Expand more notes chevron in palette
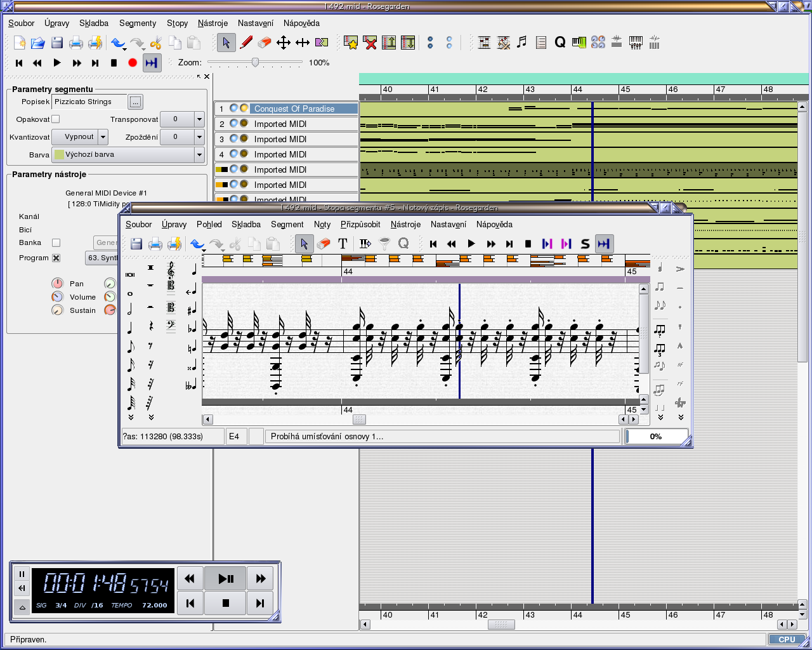Viewport: 812px width, 650px height. 131,417
